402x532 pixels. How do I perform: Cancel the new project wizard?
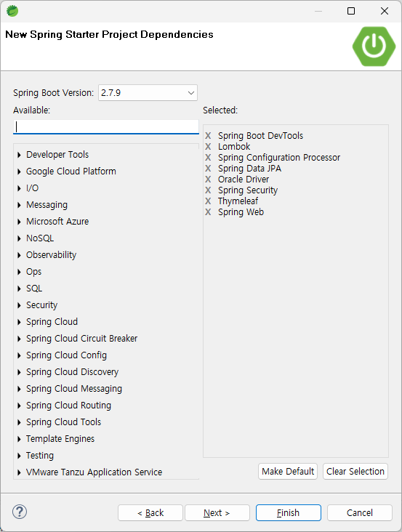click(360, 512)
